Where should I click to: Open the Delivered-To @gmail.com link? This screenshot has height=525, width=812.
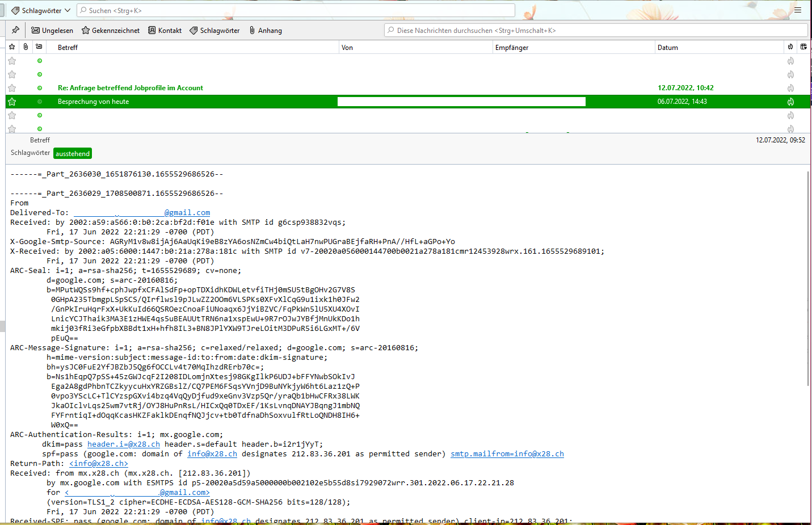click(x=142, y=213)
